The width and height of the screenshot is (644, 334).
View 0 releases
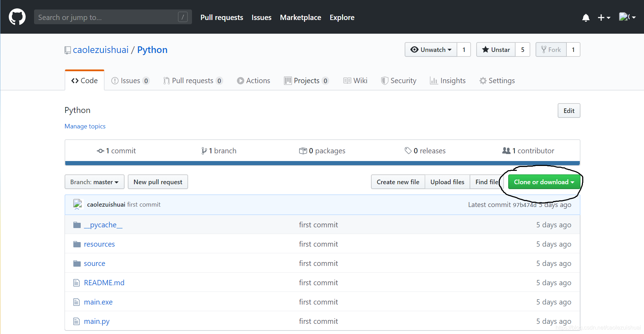click(425, 151)
